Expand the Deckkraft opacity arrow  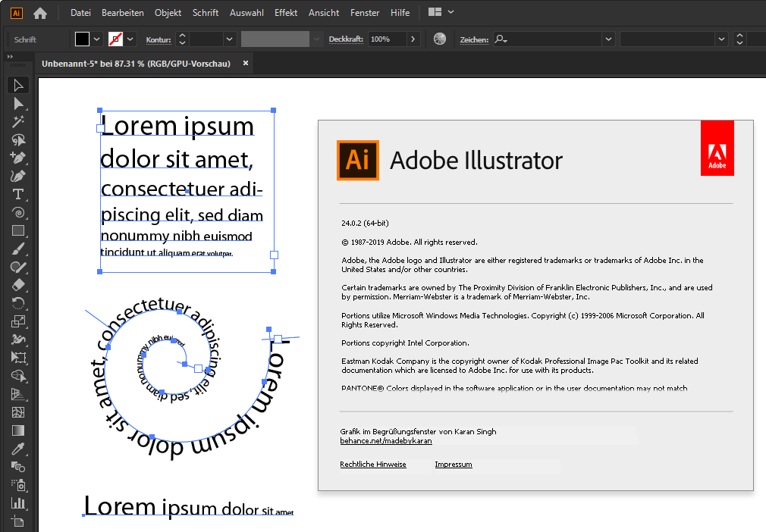coord(413,39)
